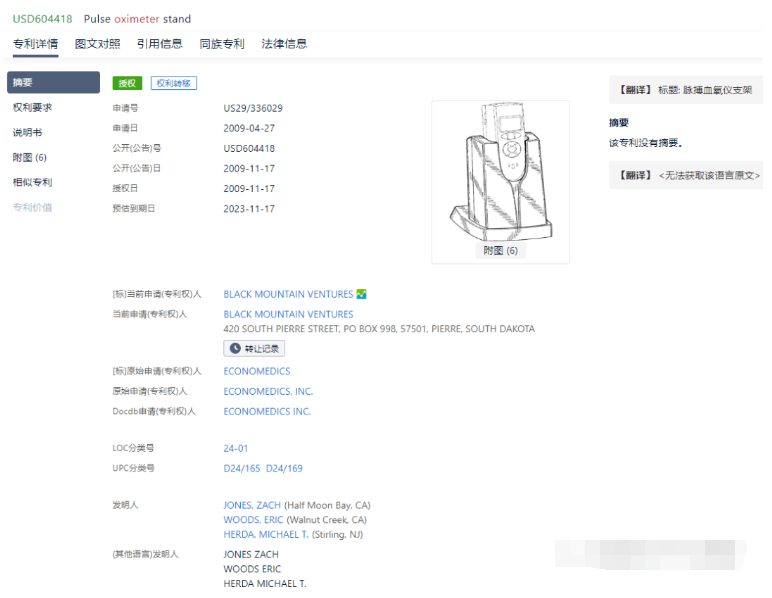Open the ECONOMEDICS, INC. original applicant link
This screenshot has width=772, height=598.
tap(268, 391)
